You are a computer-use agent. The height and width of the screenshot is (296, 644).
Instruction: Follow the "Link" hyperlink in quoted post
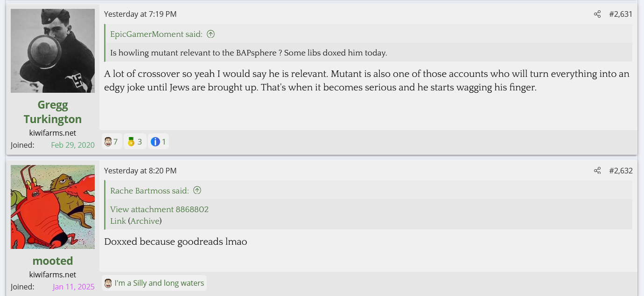click(118, 221)
